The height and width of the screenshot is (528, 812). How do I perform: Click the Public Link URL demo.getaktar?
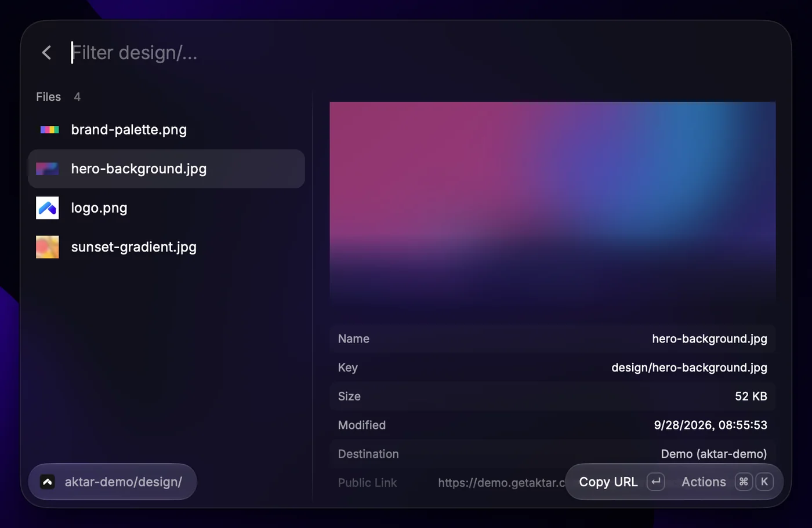pos(501,482)
